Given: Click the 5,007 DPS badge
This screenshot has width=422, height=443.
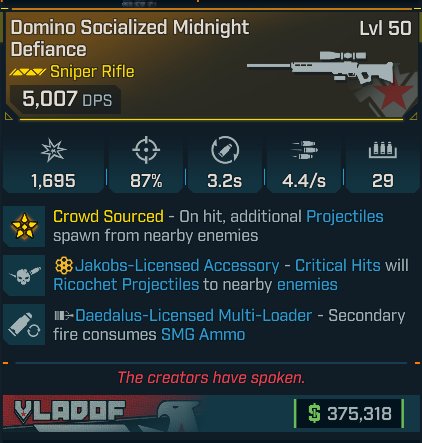Looking at the screenshot, I should tap(66, 99).
